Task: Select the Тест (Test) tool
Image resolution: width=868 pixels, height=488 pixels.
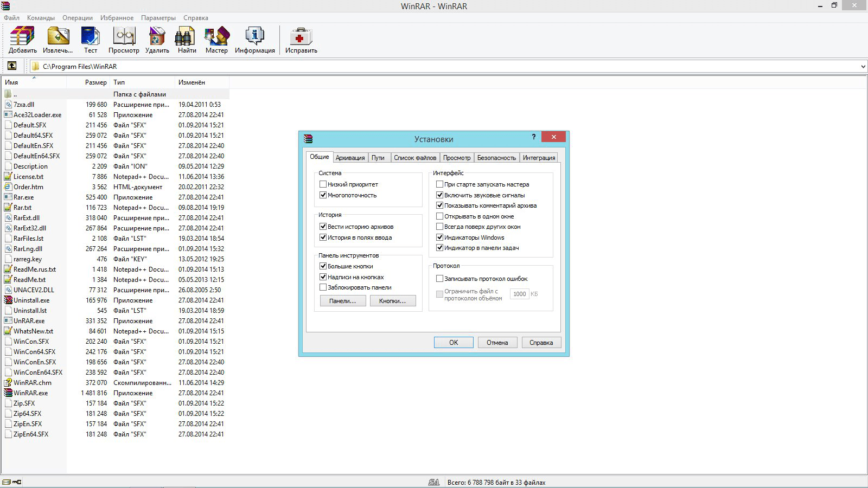Action: (x=90, y=38)
